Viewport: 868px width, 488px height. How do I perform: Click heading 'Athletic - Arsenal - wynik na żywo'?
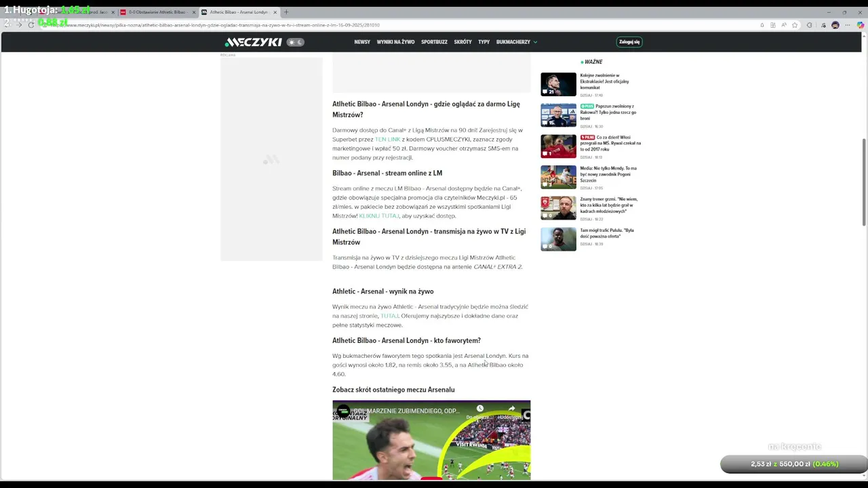(x=383, y=291)
